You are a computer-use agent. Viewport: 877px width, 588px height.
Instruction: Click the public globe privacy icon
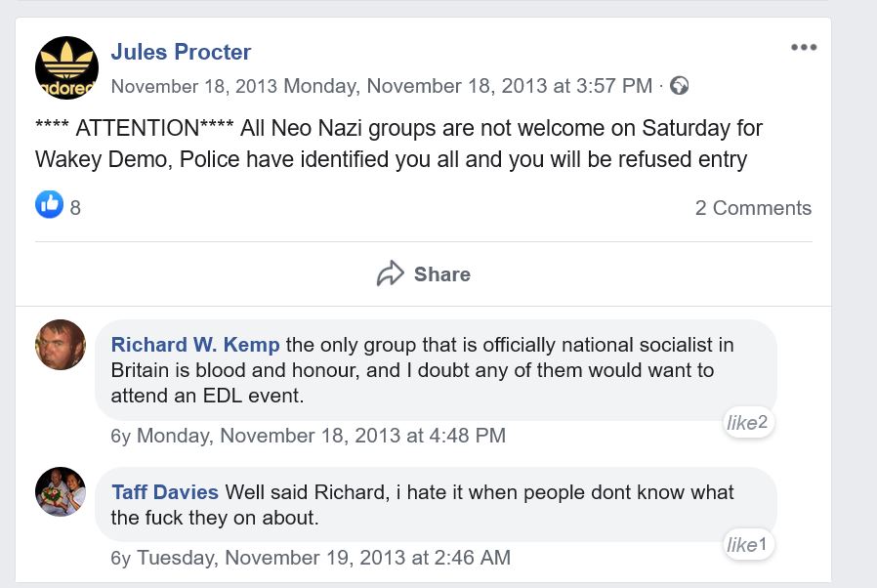point(680,86)
